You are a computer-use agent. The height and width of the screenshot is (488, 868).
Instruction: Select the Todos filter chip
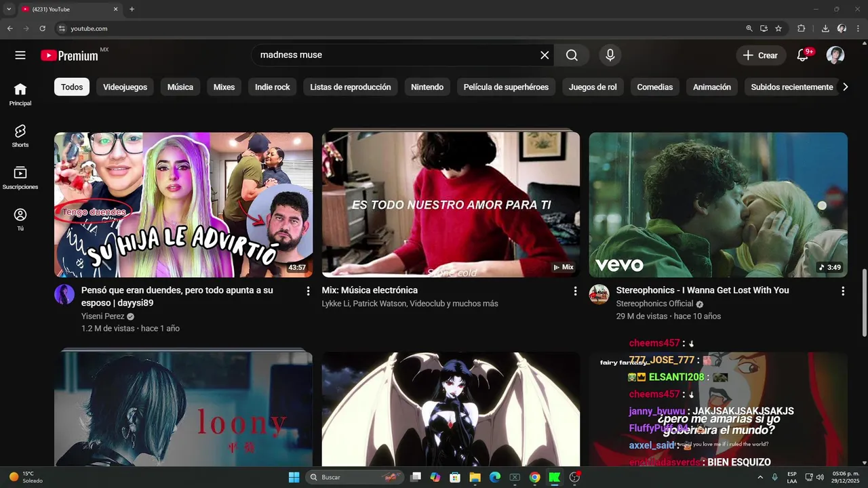coord(72,87)
